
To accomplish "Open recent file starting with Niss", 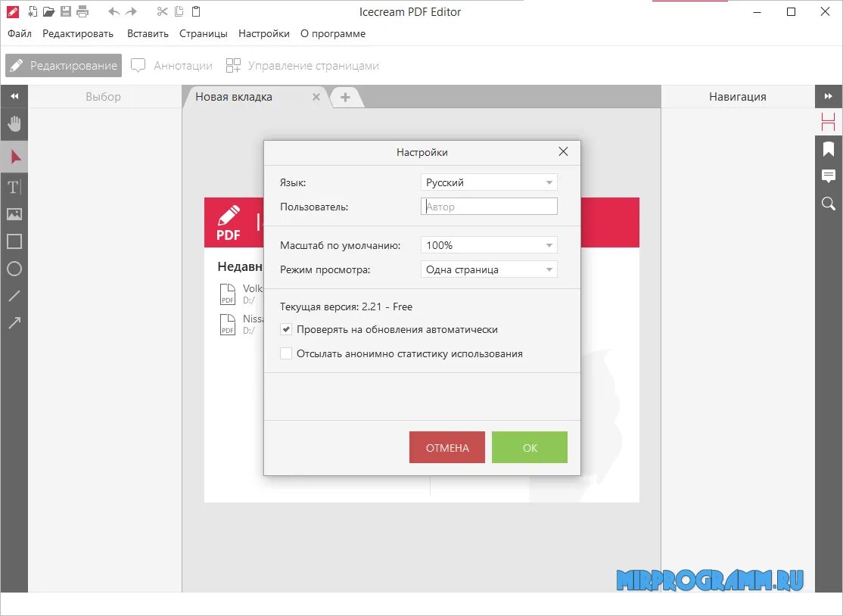I will coord(242,324).
